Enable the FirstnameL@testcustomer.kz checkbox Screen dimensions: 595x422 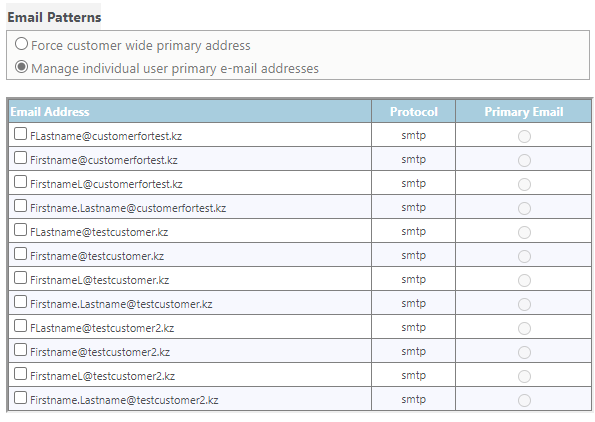click(x=20, y=278)
